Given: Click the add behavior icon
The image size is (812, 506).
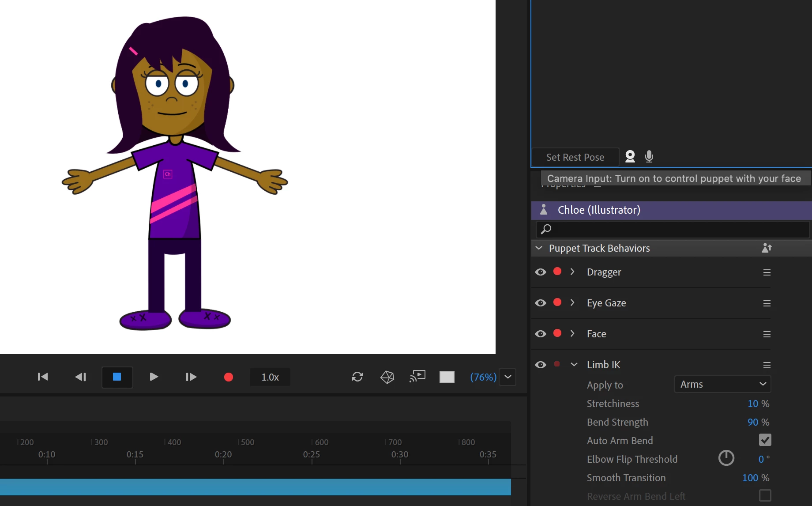Looking at the screenshot, I should [767, 248].
